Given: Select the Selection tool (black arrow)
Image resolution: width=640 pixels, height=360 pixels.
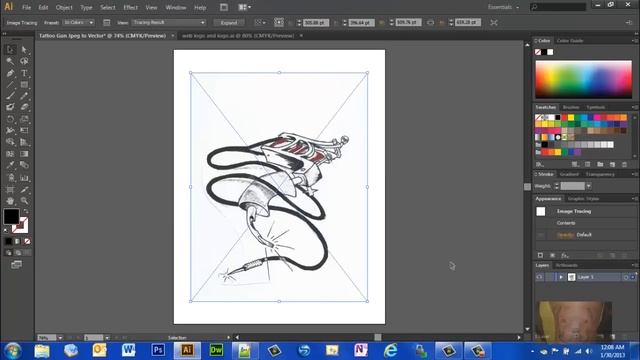Looking at the screenshot, I should pos(10,50).
